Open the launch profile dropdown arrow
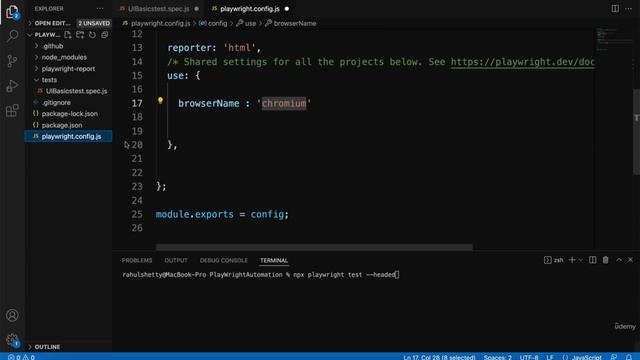This screenshot has width=640, height=360. (580, 260)
